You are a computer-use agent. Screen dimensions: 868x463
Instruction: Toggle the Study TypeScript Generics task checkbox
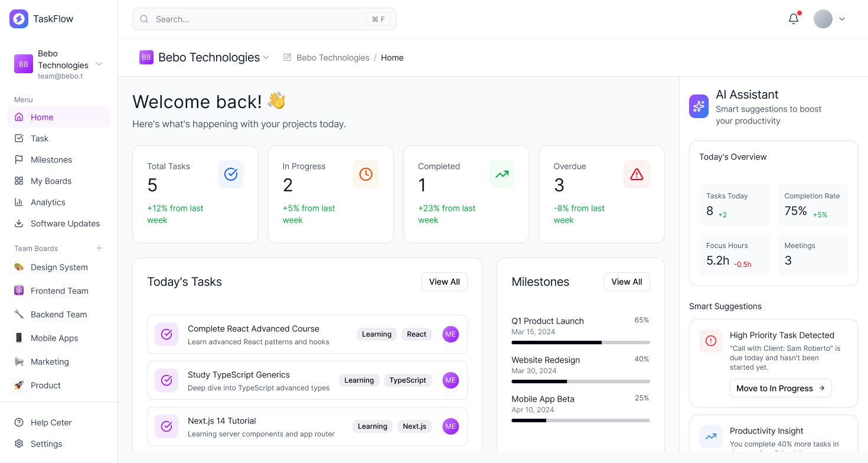click(x=167, y=380)
